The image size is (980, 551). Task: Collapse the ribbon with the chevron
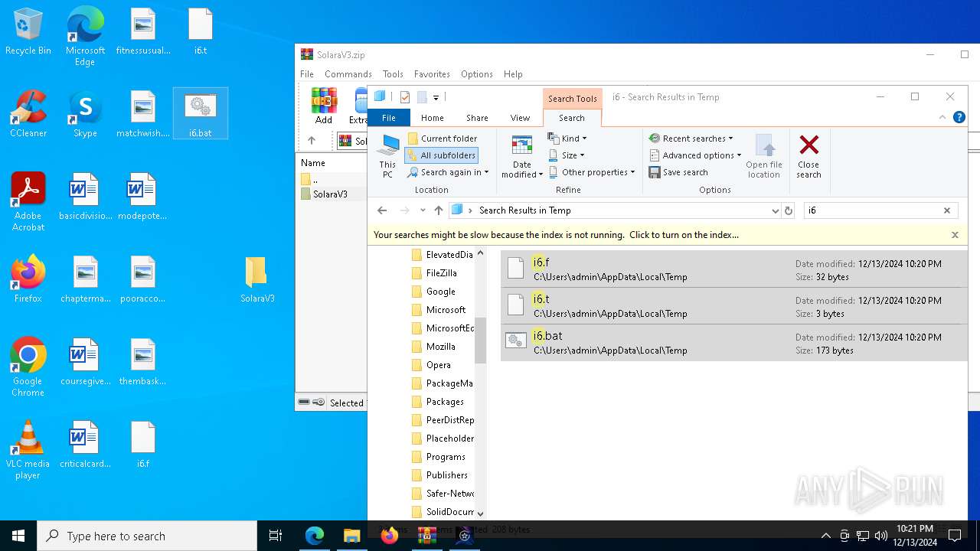coord(942,118)
